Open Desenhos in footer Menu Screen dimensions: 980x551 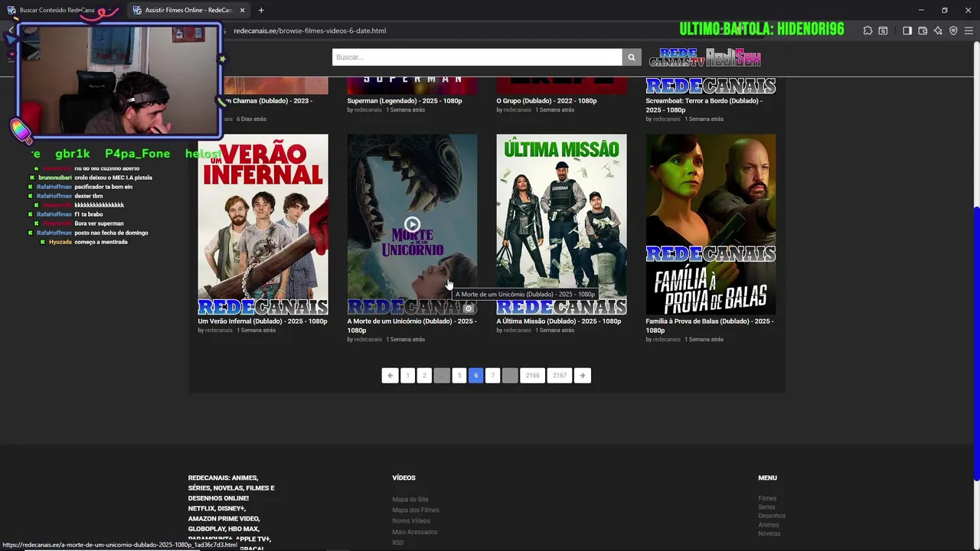(x=772, y=516)
